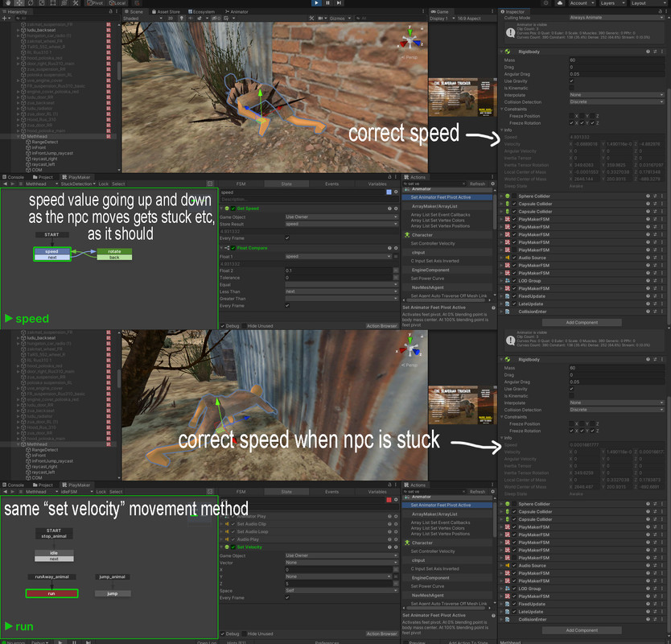Open Store Result variable dropdown
Image resolution: width=671 pixels, height=644 pixels.
pos(341,224)
